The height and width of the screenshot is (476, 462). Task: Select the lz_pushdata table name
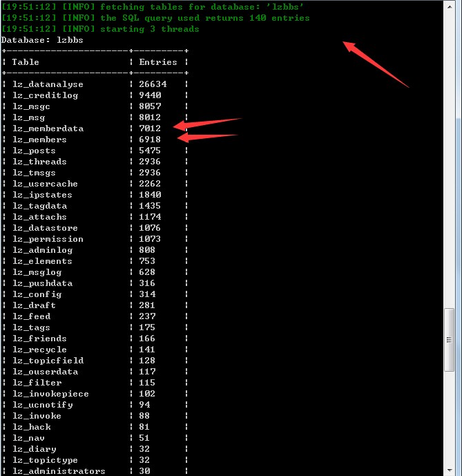click(42, 283)
